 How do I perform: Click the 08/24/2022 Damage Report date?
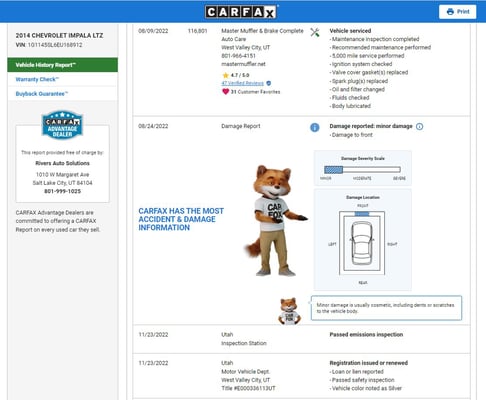coord(153,126)
